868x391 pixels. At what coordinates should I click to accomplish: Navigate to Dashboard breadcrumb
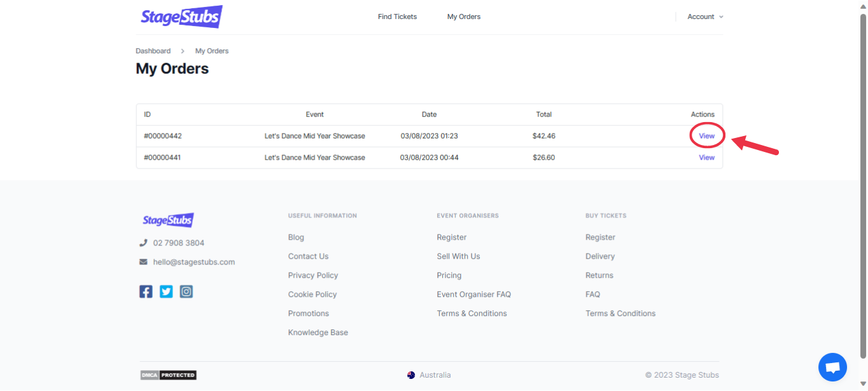click(153, 51)
